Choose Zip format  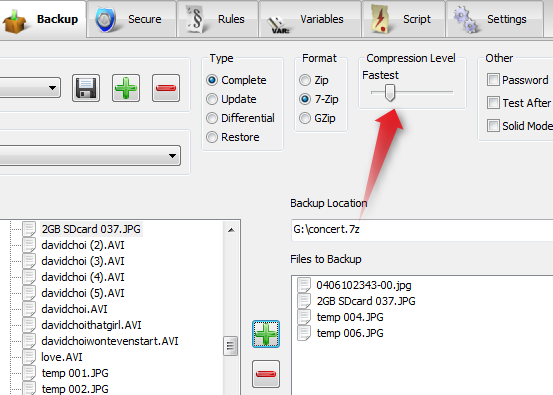pos(314,80)
